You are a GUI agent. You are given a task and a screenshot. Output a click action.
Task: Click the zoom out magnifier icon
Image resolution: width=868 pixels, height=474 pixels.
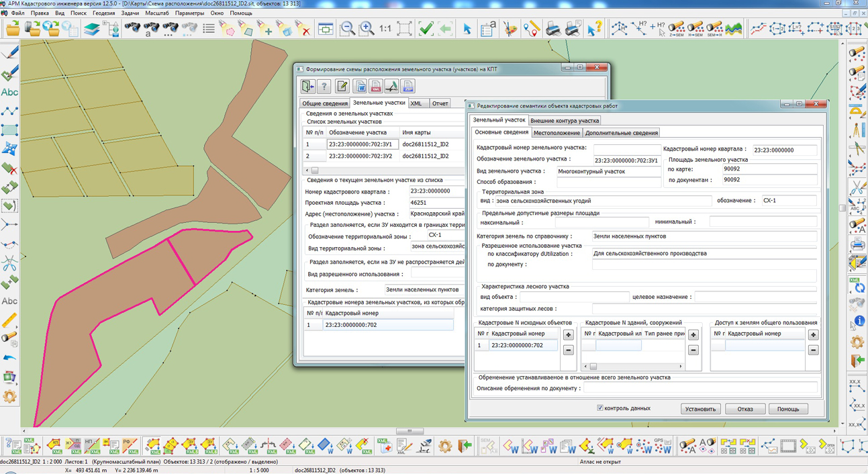tap(347, 28)
